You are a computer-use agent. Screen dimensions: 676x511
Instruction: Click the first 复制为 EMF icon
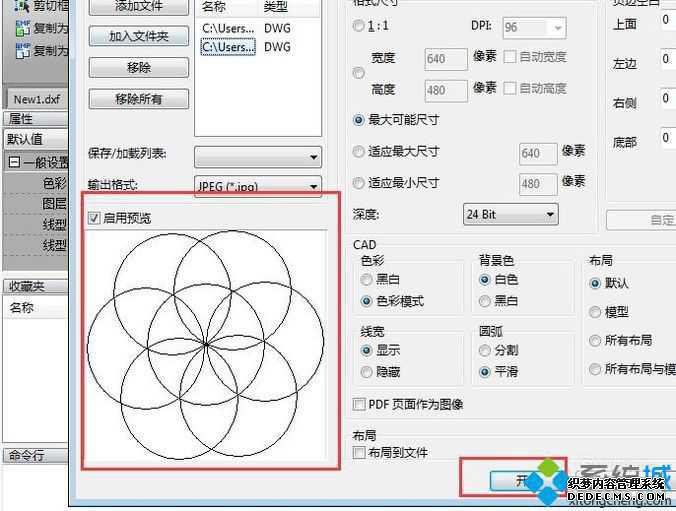click(22, 28)
